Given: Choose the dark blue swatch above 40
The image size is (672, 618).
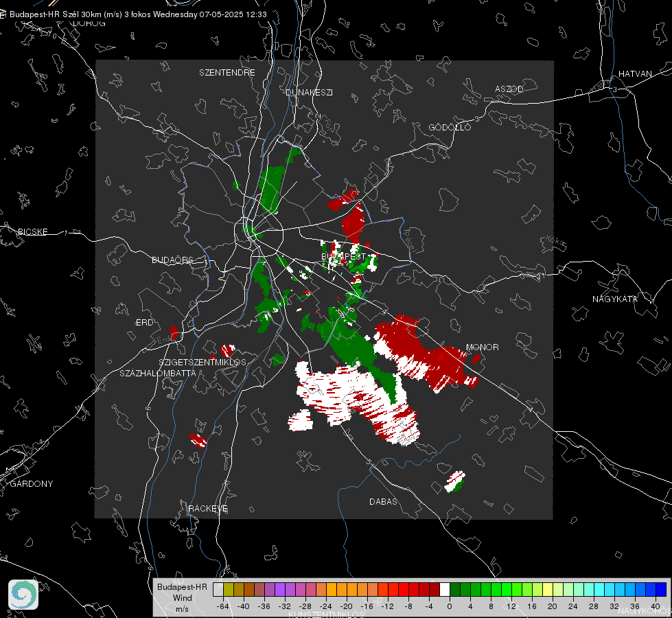Looking at the screenshot, I should coord(661,590).
